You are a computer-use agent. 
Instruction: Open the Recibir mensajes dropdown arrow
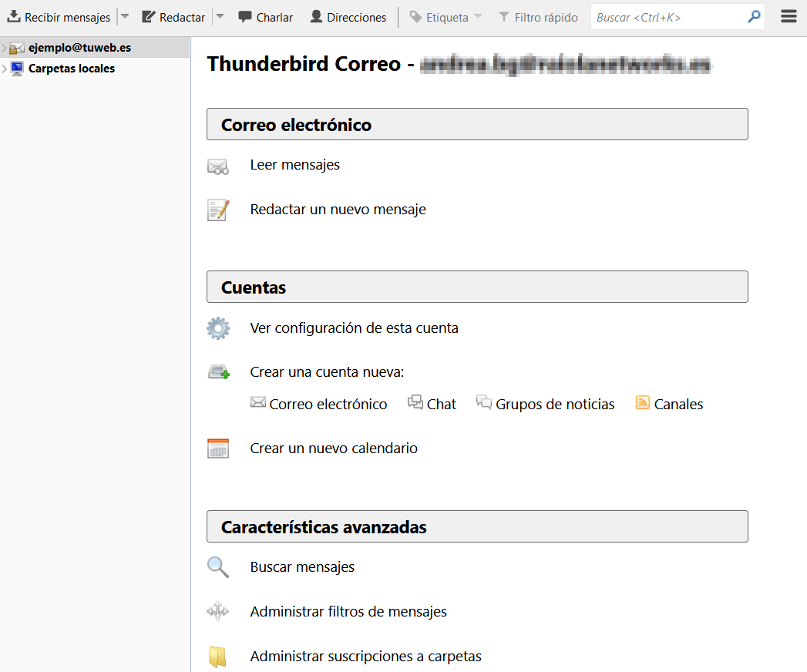click(x=125, y=16)
